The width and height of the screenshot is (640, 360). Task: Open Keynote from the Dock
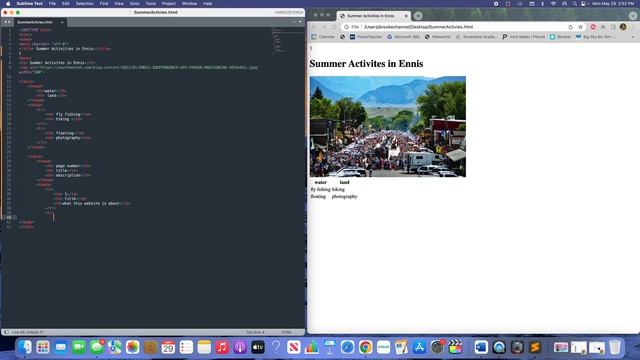click(x=330, y=347)
